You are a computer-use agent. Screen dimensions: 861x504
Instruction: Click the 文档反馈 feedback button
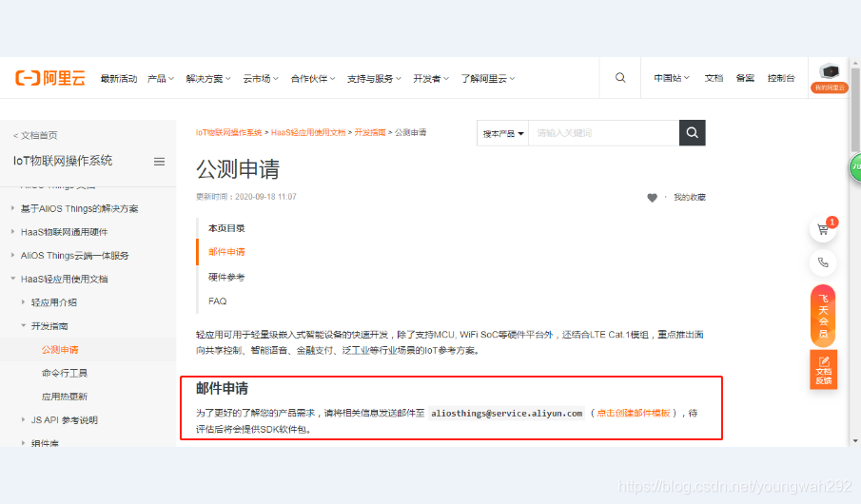tap(823, 370)
